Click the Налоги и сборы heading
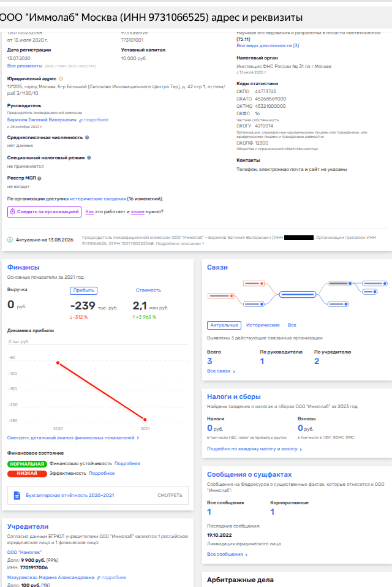Screen dimensions: 392x587 click(x=234, y=396)
